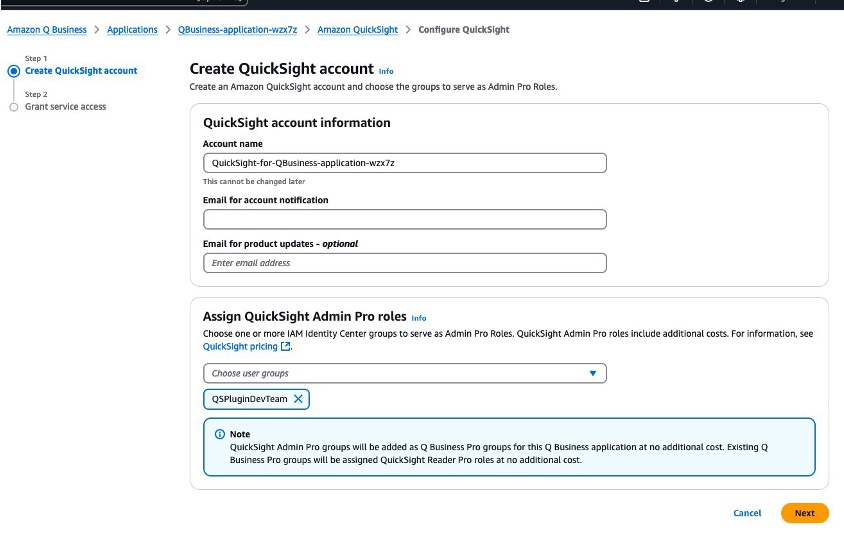Remove the QSPluginDevTeam group tag
Image resolution: width=844 pixels, height=540 pixels.
click(298, 399)
